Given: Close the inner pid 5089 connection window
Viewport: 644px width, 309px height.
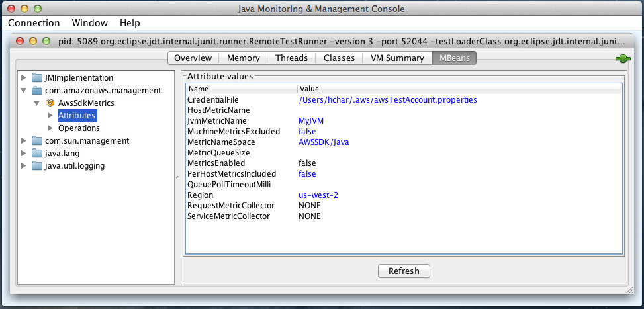Looking at the screenshot, I should click(x=20, y=41).
